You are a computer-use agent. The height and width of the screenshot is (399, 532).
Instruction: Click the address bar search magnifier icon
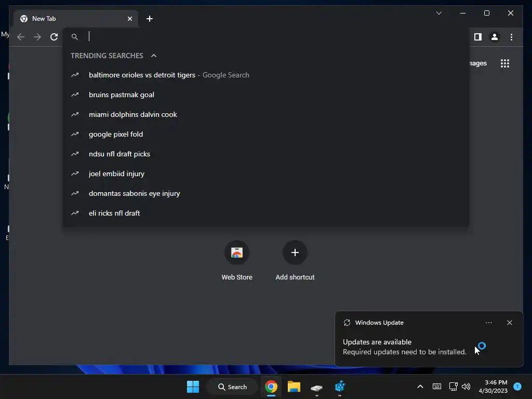pyautogui.click(x=75, y=37)
